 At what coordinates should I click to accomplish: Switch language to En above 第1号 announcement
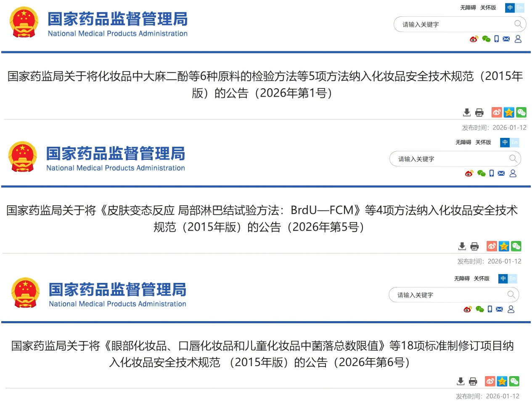click(520, 8)
